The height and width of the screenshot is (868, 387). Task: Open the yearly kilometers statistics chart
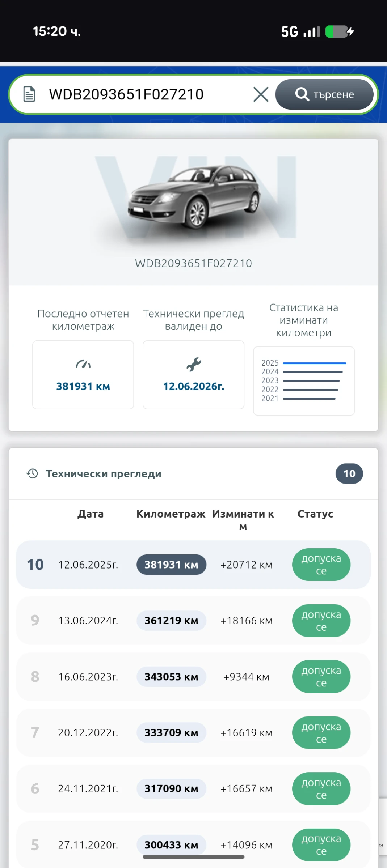304,380
